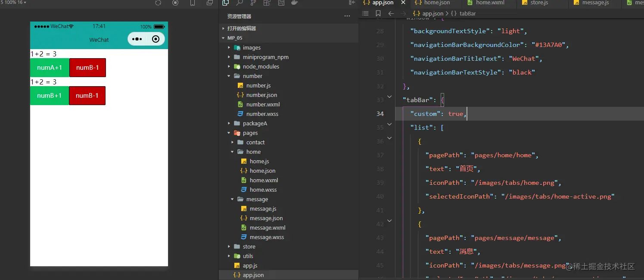
Task: Expand the 打开的编辑器 section
Action: pyautogui.click(x=289, y=28)
